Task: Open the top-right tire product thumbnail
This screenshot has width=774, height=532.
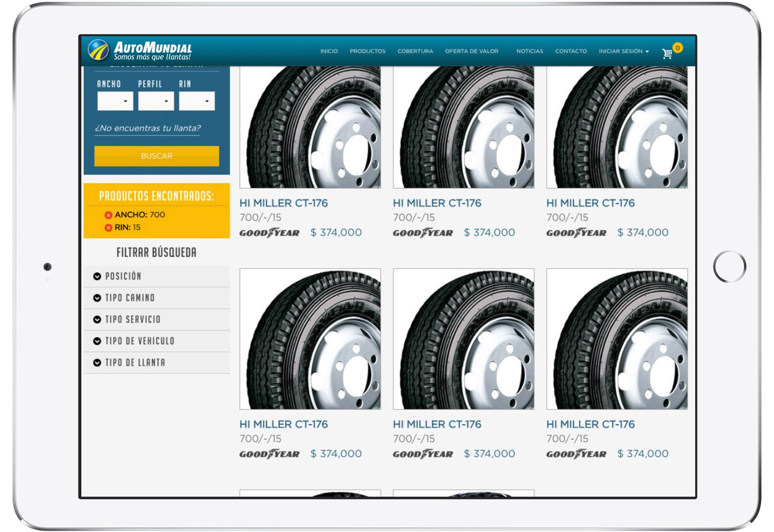Action: pos(617,127)
